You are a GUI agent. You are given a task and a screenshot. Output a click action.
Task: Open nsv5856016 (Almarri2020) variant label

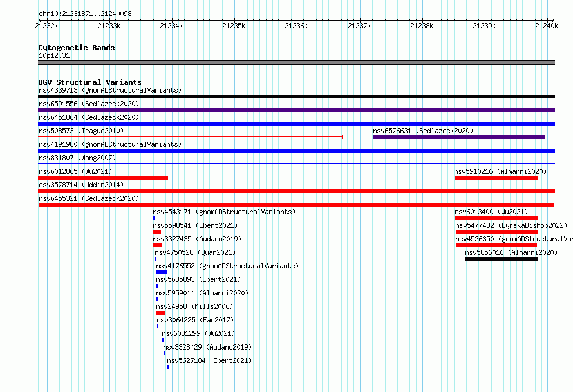click(511, 252)
